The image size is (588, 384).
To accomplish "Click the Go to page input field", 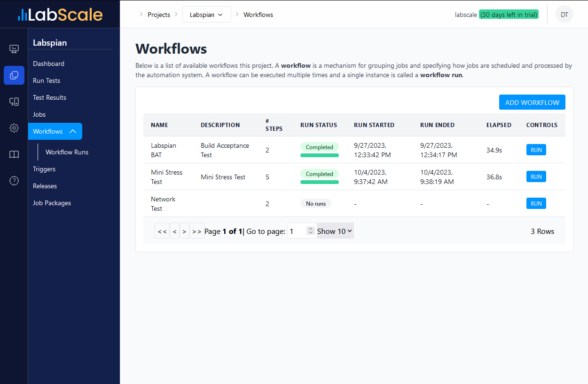I will 301,231.
